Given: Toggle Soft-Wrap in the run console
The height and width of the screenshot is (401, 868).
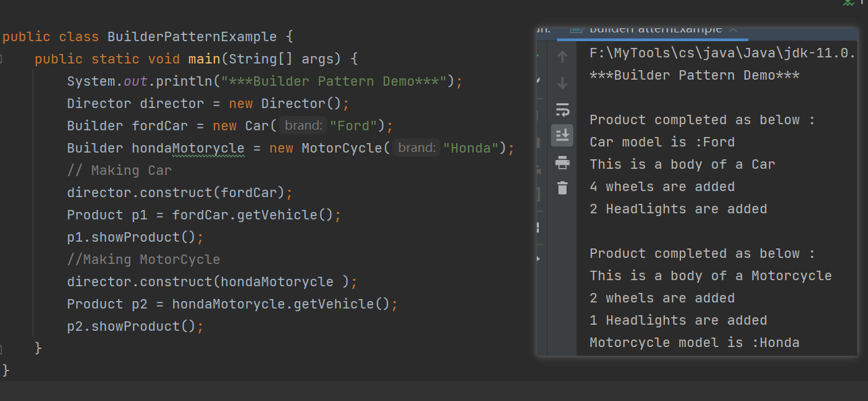Looking at the screenshot, I should point(562,110).
